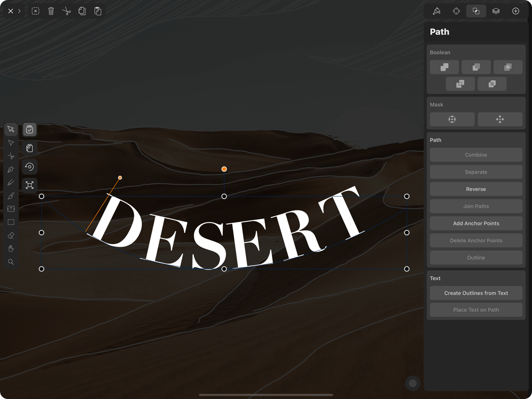This screenshot has width=532, height=399.
Task: Select the Selection arrow tool
Action: (x=11, y=129)
